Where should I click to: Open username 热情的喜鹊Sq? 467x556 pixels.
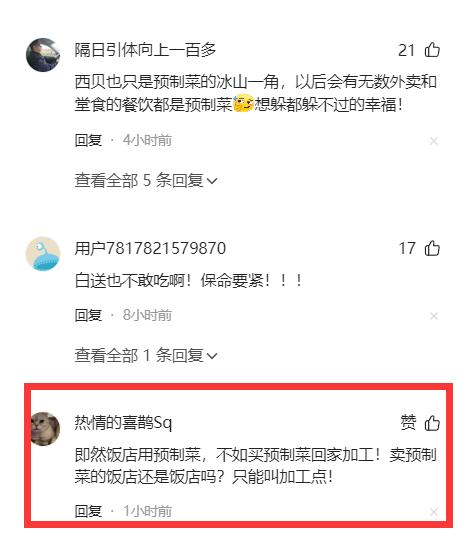(123, 423)
